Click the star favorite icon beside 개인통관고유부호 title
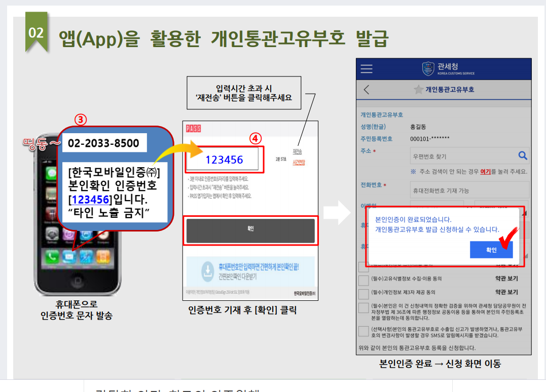The height and width of the screenshot is (392, 546). (x=418, y=89)
